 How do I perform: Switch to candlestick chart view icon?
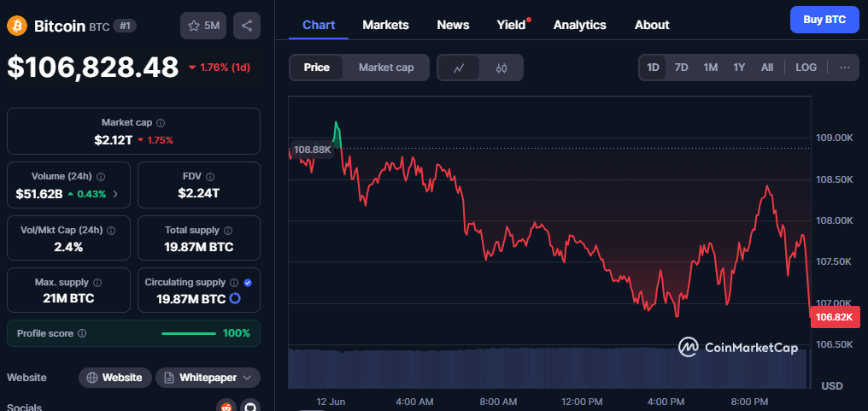(501, 68)
